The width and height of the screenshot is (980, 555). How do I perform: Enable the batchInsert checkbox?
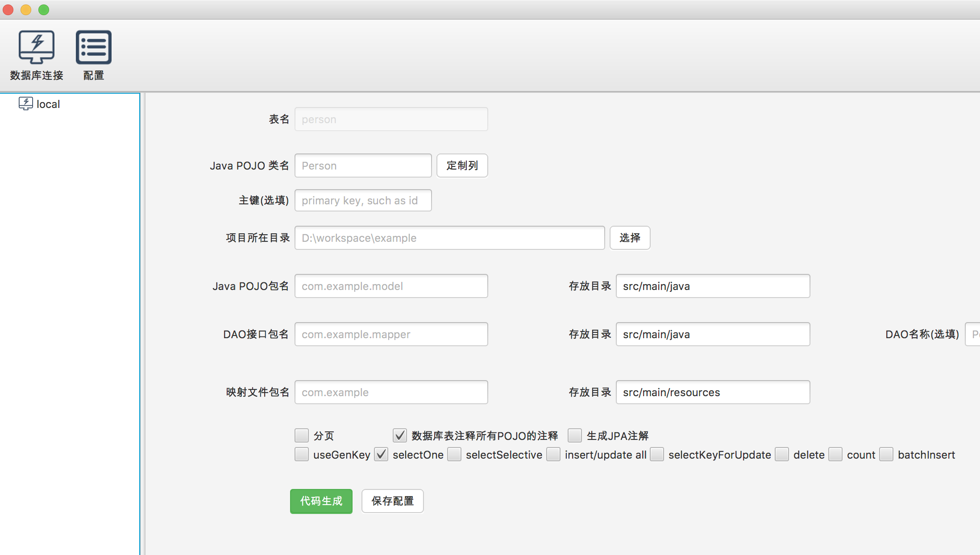pyautogui.click(x=886, y=455)
